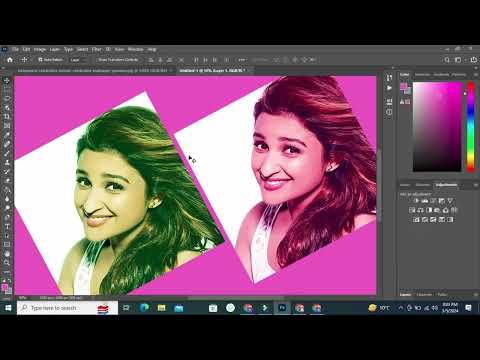Open the collapsed History panel icon

[x=389, y=78]
